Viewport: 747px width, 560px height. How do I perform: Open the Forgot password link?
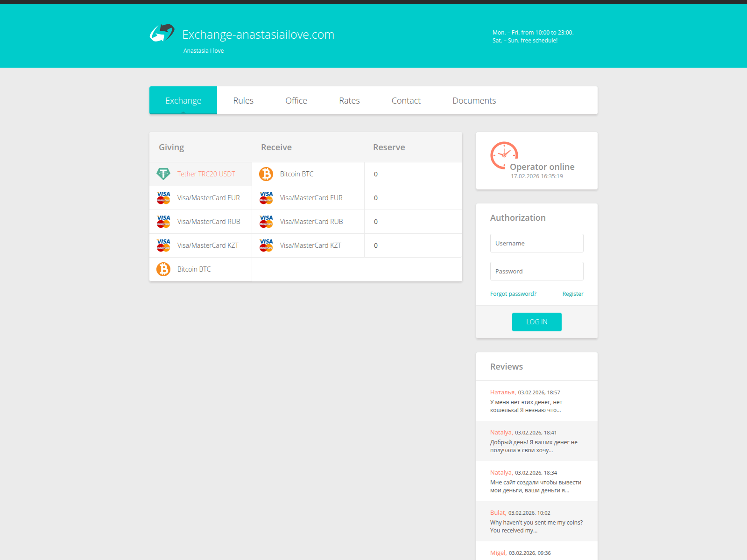513,294
